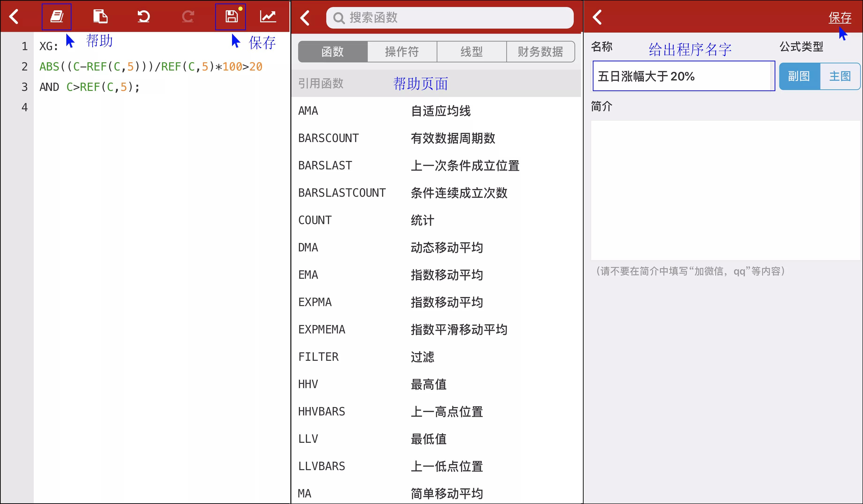Click the redo icon in the toolbar
This screenshot has width=863, height=504.
(188, 16)
